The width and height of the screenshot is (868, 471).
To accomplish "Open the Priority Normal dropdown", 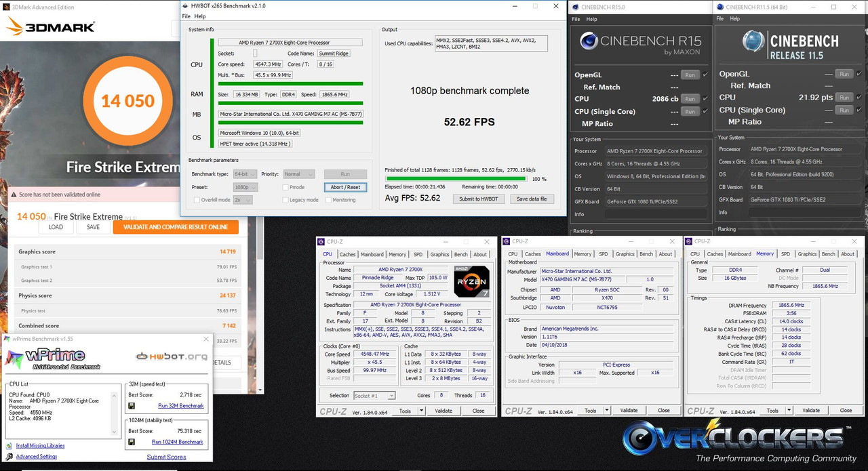I will tap(299, 174).
